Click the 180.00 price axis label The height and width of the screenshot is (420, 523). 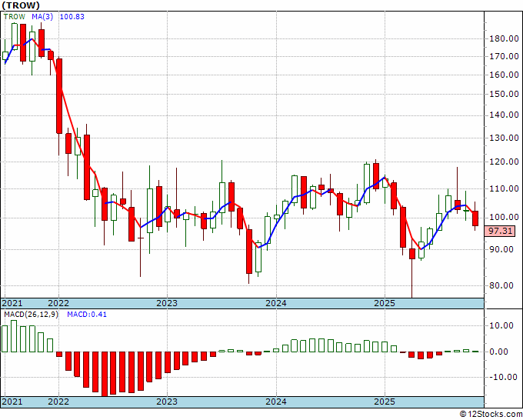504,38
